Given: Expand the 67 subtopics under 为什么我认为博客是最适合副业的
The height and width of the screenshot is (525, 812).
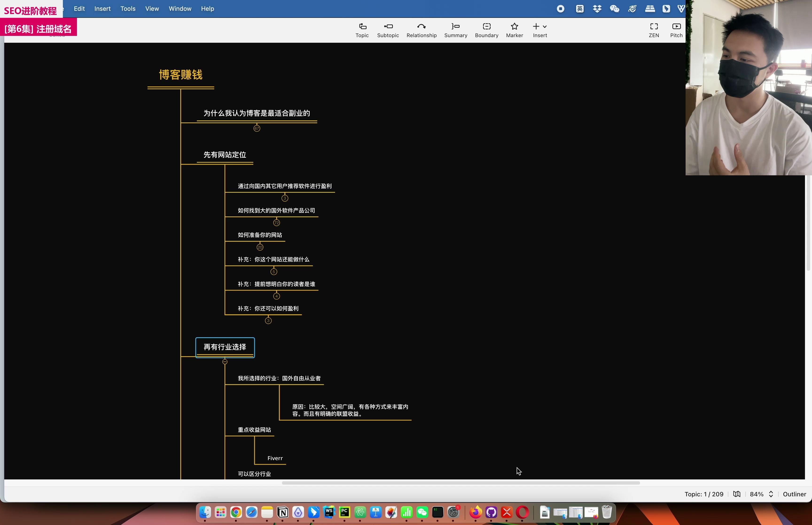Looking at the screenshot, I should 257,129.
